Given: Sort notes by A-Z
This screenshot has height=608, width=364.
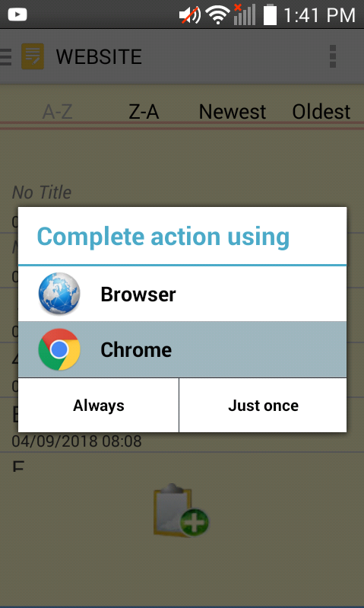Looking at the screenshot, I should coord(57,112).
